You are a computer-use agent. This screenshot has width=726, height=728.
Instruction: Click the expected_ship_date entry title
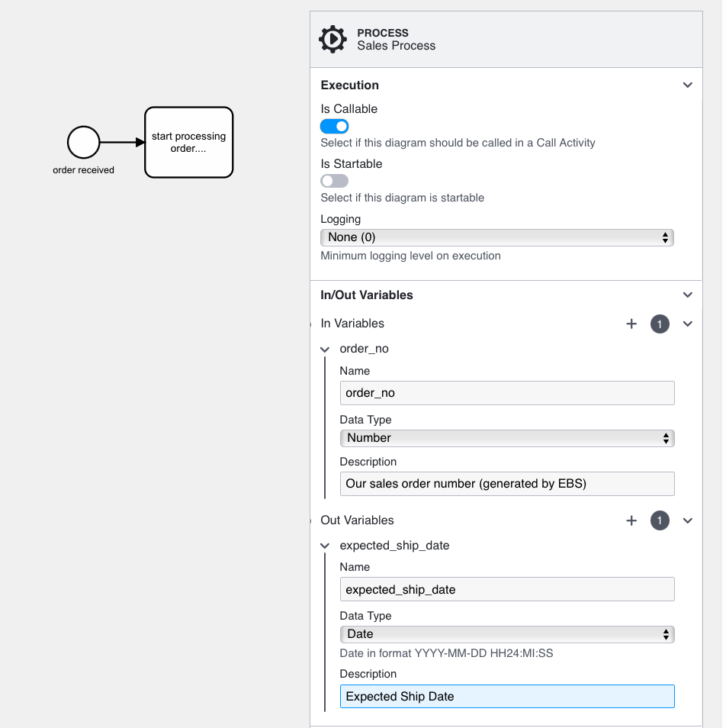394,545
